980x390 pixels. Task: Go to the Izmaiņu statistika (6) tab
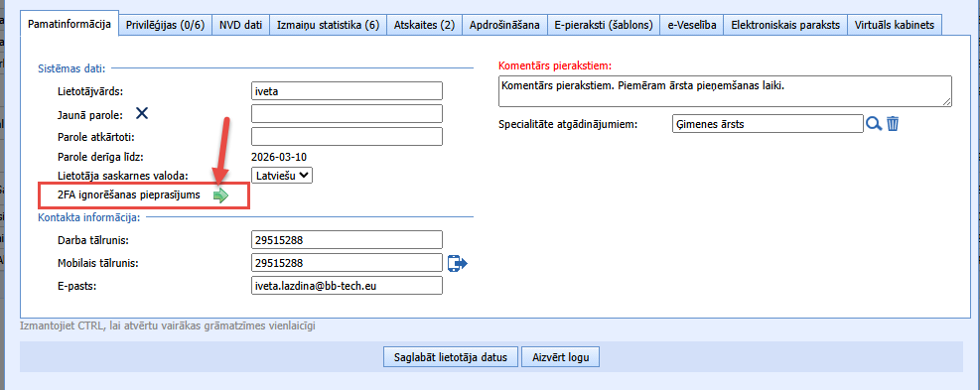(x=328, y=25)
